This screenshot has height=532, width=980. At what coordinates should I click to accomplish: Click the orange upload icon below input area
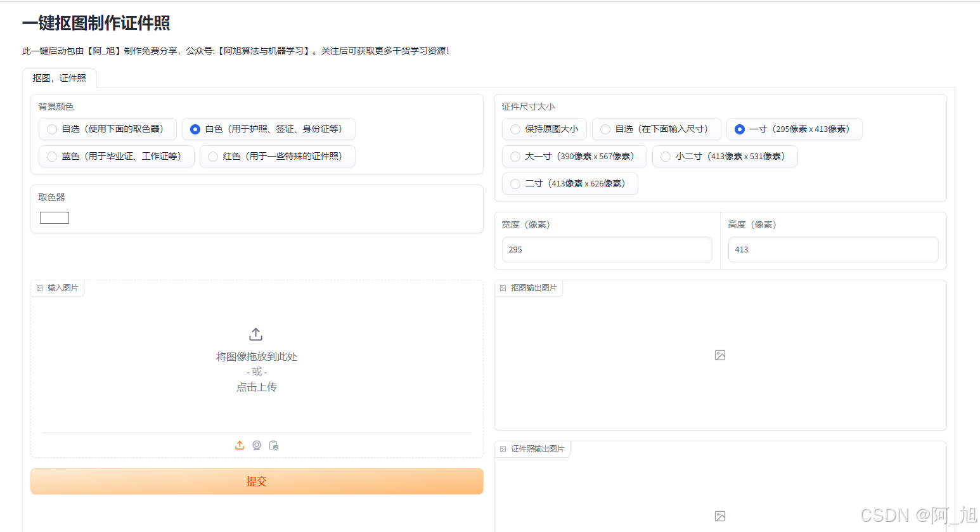(240, 445)
